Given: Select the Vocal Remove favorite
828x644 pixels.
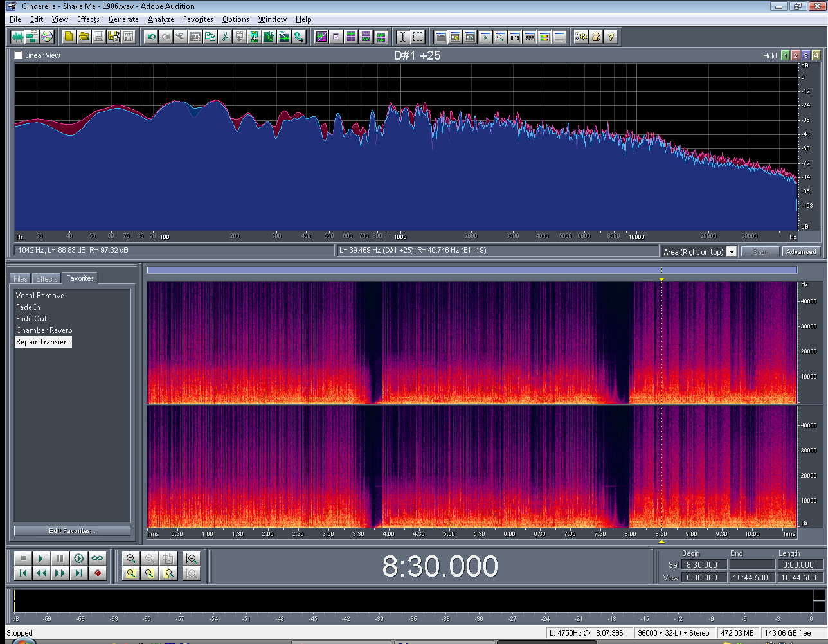Looking at the screenshot, I should 40,296.
